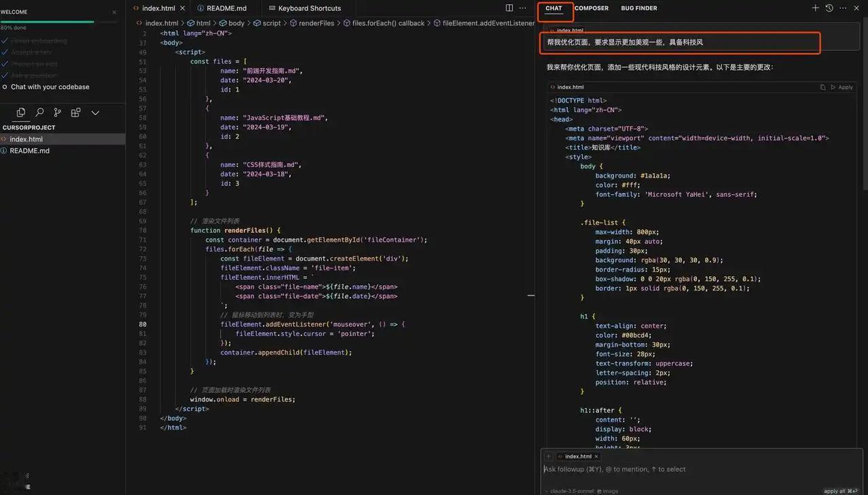The image size is (868, 495).
Task: Focus the 'Ask followup' chat input
Action: (x=702, y=469)
